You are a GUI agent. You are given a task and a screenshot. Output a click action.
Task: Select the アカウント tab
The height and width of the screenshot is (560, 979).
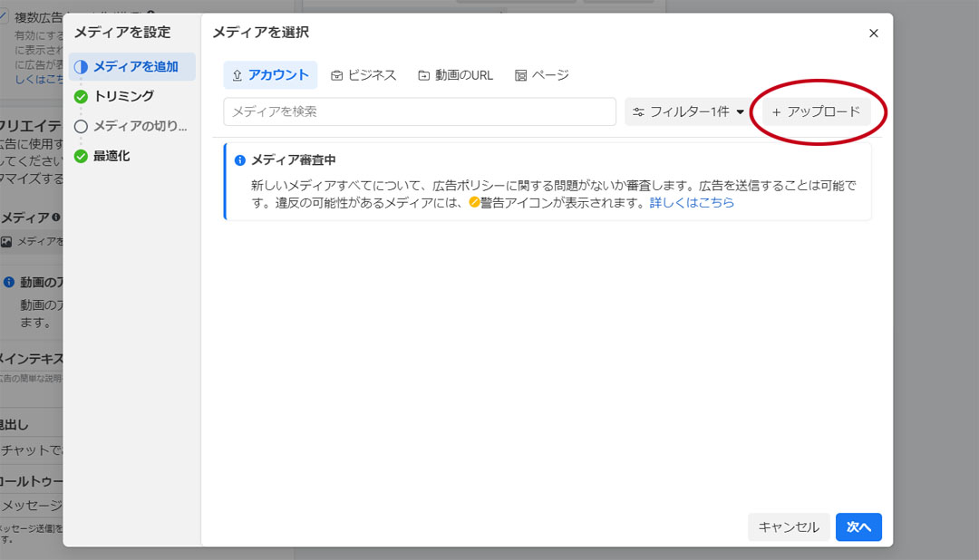point(270,75)
